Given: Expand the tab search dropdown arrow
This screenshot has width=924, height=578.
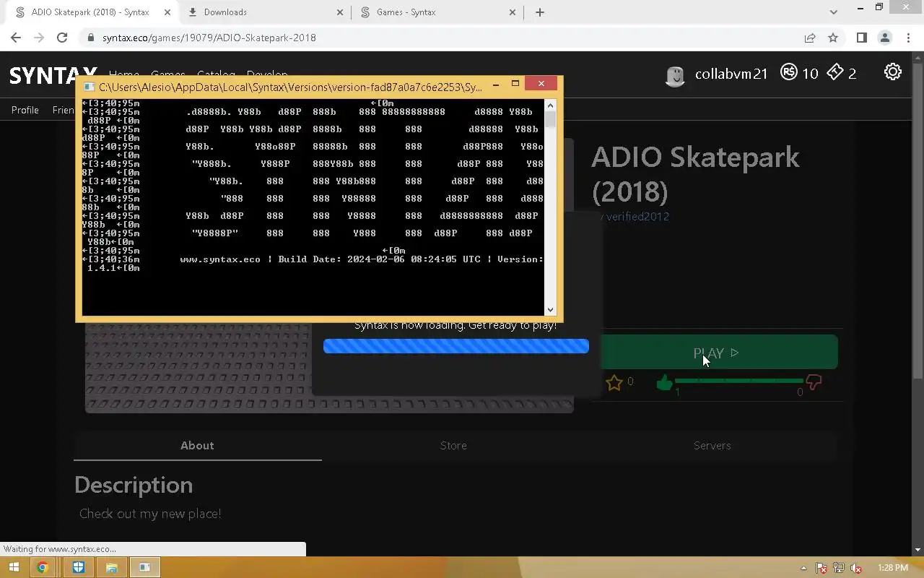Looking at the screenshot, I should coord(833,12).
